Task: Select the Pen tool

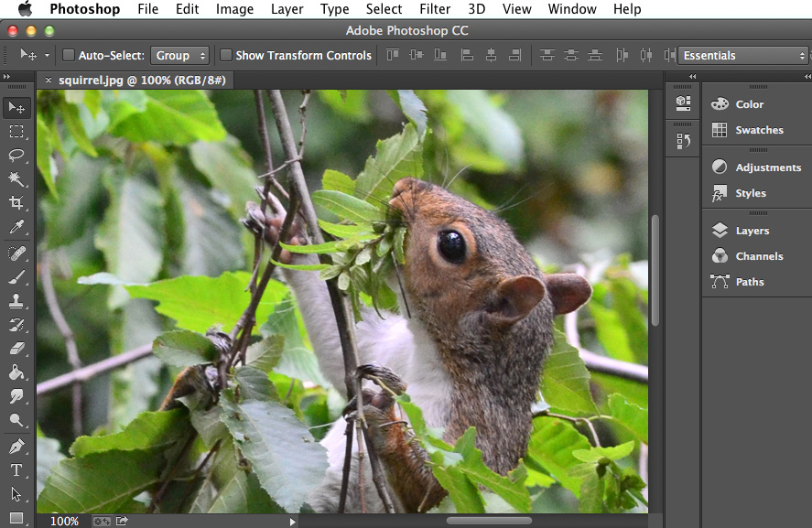Action: coord(16,447)
